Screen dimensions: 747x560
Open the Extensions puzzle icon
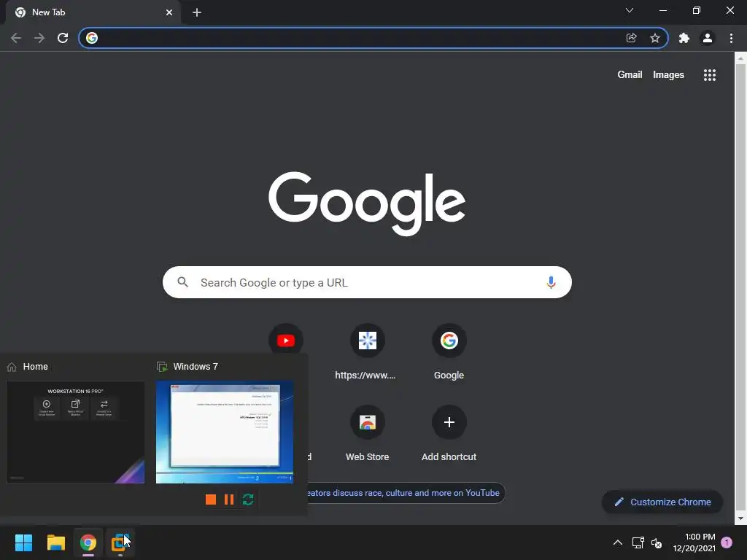pos(684,38)
